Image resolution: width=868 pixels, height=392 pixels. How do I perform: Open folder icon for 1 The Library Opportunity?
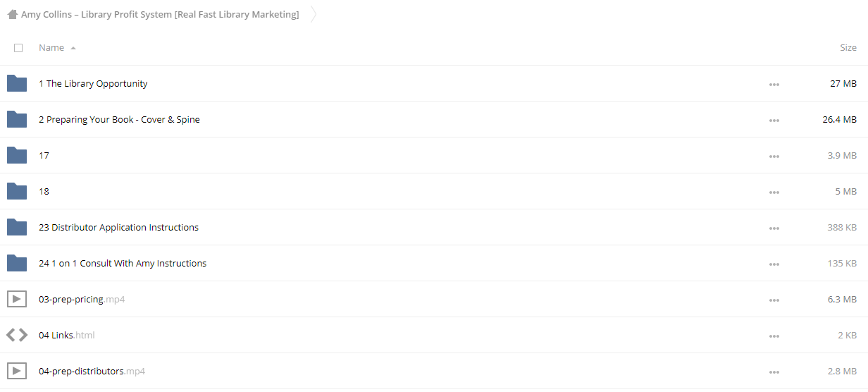pyautogui.click(x=16, y=83)
